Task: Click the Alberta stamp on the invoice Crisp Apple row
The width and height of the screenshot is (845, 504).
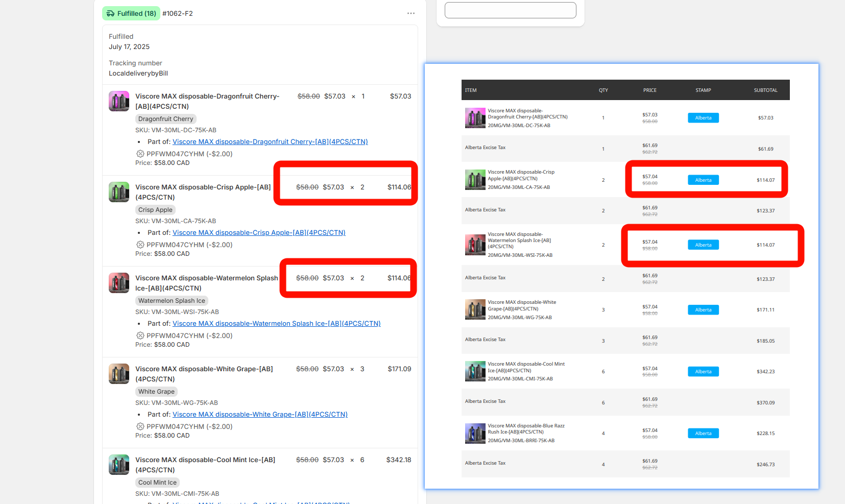Action: pyautogui.click(x=703, y=180)
